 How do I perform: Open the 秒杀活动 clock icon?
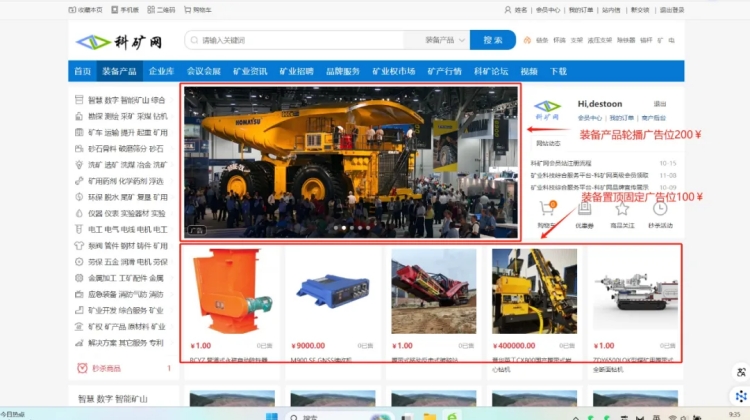659,209
